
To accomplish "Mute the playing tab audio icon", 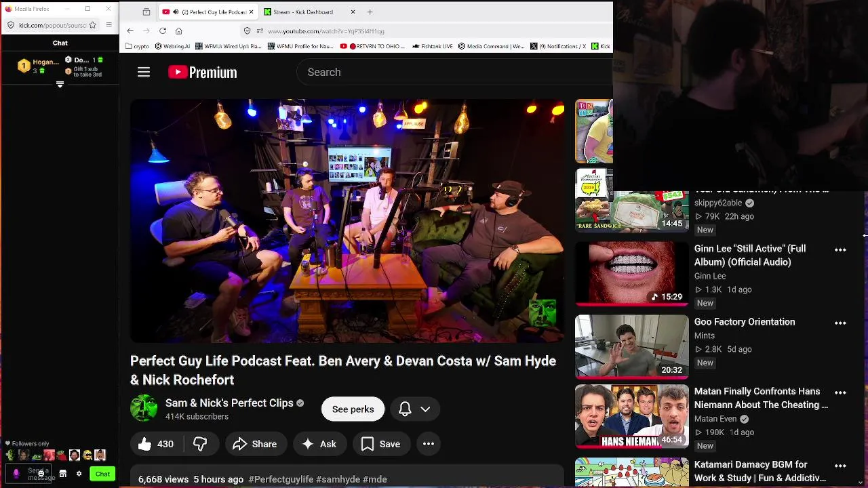I will 175,12.
